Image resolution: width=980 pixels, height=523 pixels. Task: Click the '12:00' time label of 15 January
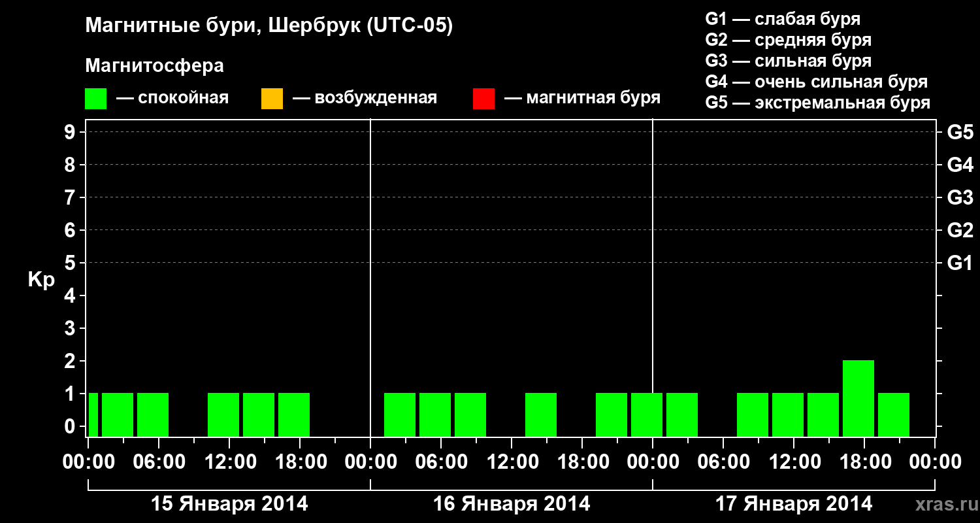point(229,462)
